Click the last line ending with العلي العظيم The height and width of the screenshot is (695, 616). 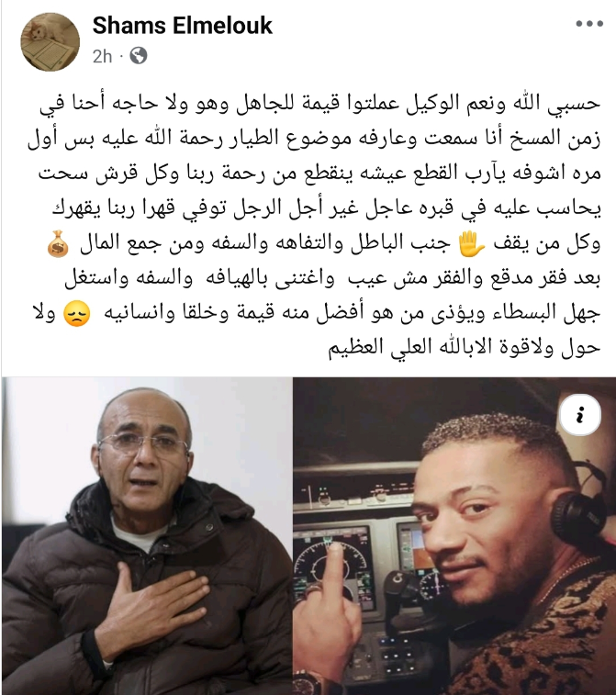click(x=464, y=347)
